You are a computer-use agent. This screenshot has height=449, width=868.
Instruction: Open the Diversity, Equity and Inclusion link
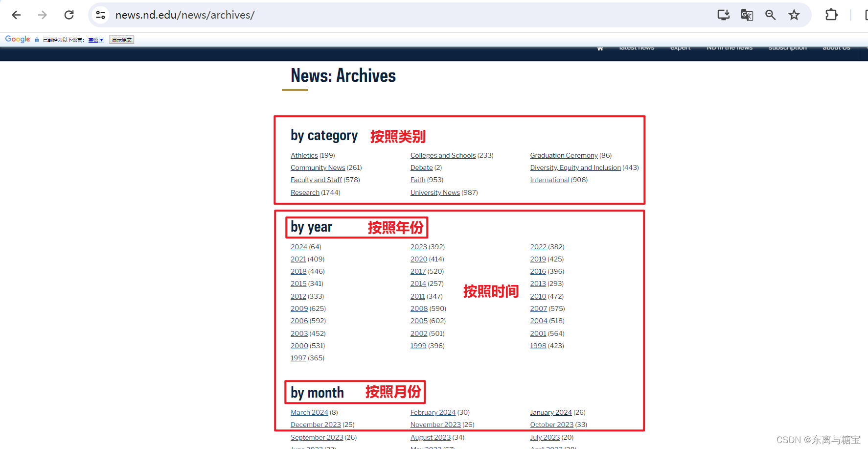click(x=575, y=167)
